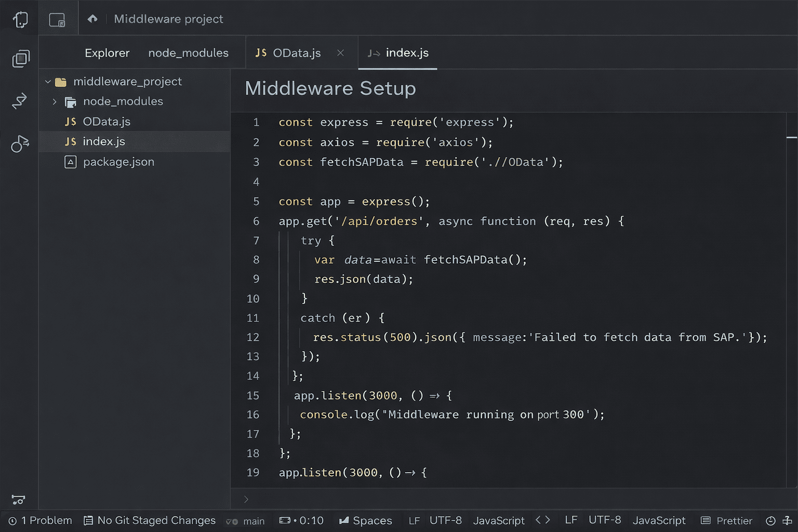The width and height of the screenshot is (798, 532).
Task: Click the panel layout icon in the title bar
Action: pos(57,20)
